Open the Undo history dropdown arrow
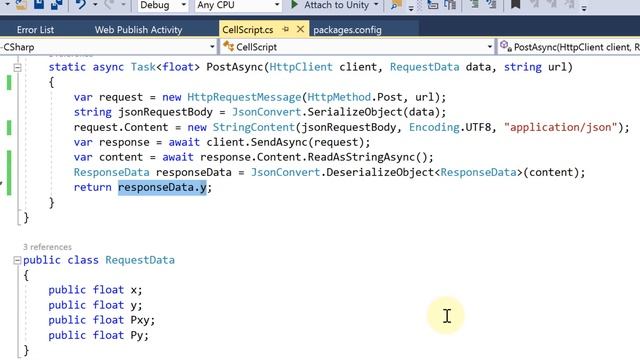This screenshot has width=640, height=360. click(95, 5)
